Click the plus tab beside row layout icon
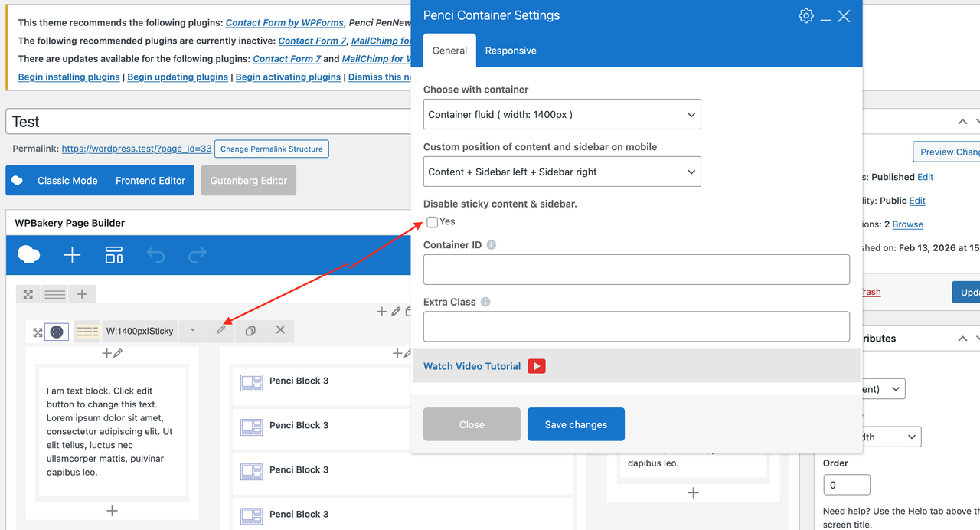Image resolution: width=980 pixels, height=530 pixels. (x=82, y=294)
